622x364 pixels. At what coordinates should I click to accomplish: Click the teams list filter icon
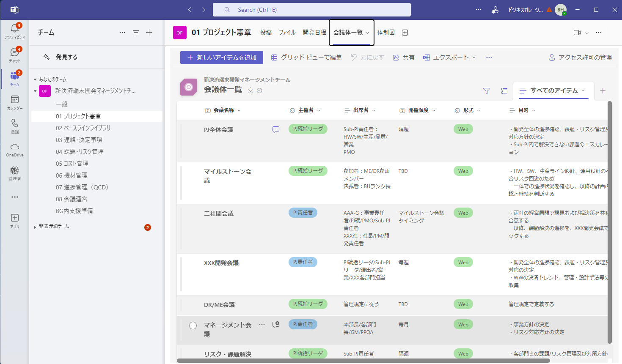[136, 33]
